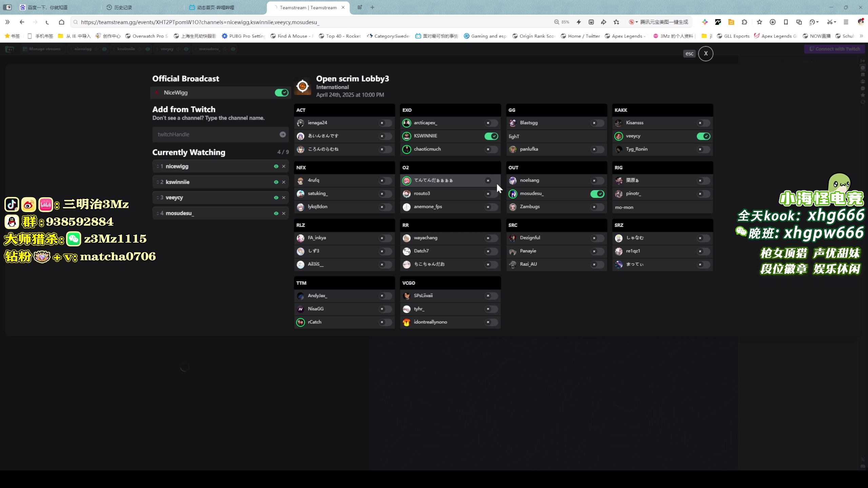
Task: Click the chaoticmuch avatar icon
Action: click(x=407, y=149)
